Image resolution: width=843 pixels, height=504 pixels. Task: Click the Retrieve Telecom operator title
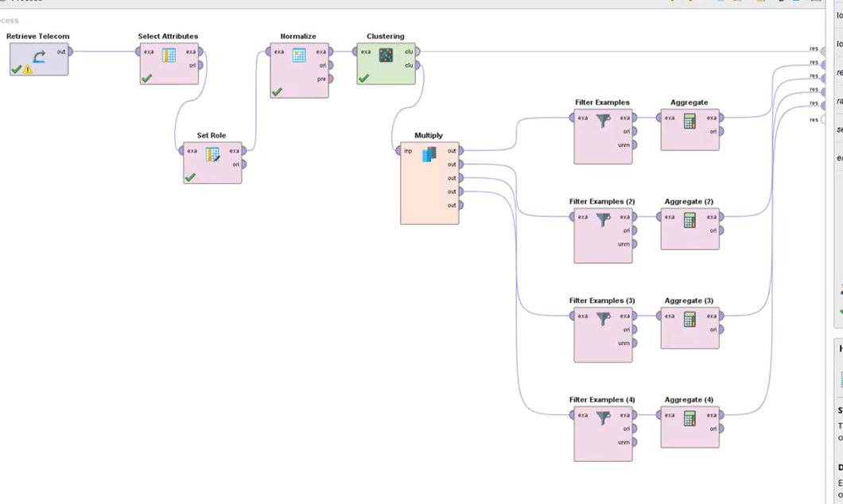[x=37, y=36]
